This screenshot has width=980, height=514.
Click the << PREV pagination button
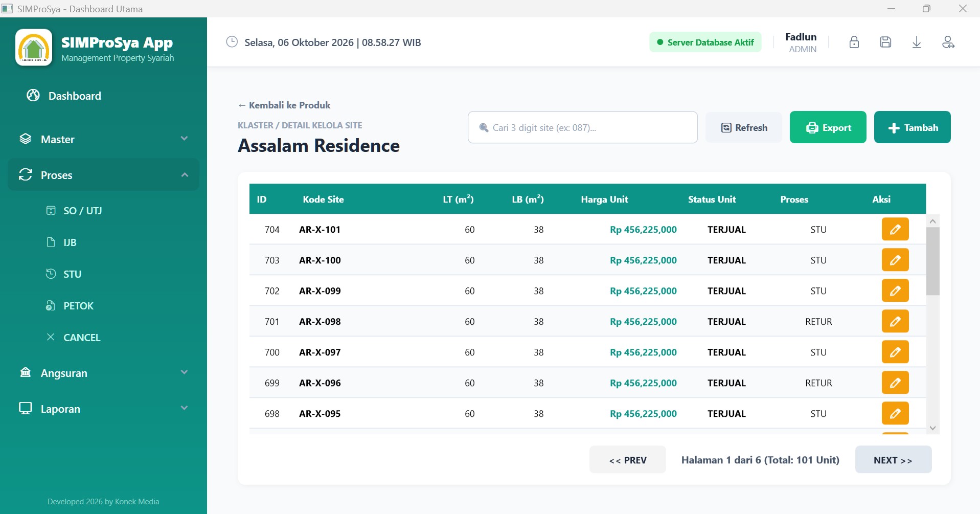coord(628,460)
